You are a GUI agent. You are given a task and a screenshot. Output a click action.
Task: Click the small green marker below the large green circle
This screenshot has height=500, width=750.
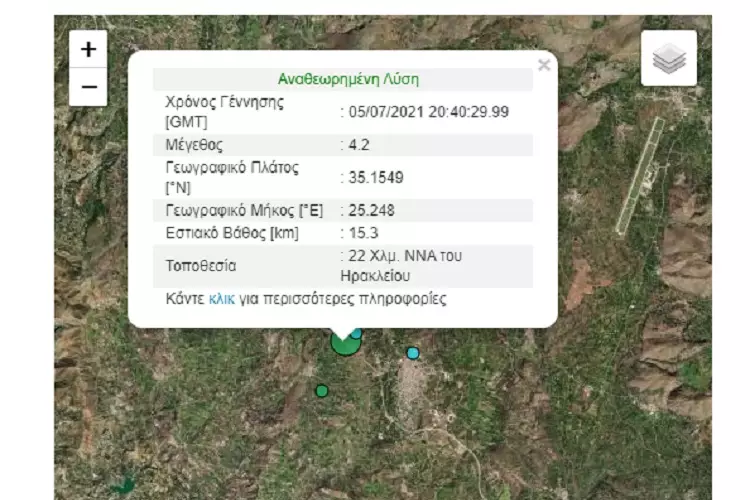[322, 391]
